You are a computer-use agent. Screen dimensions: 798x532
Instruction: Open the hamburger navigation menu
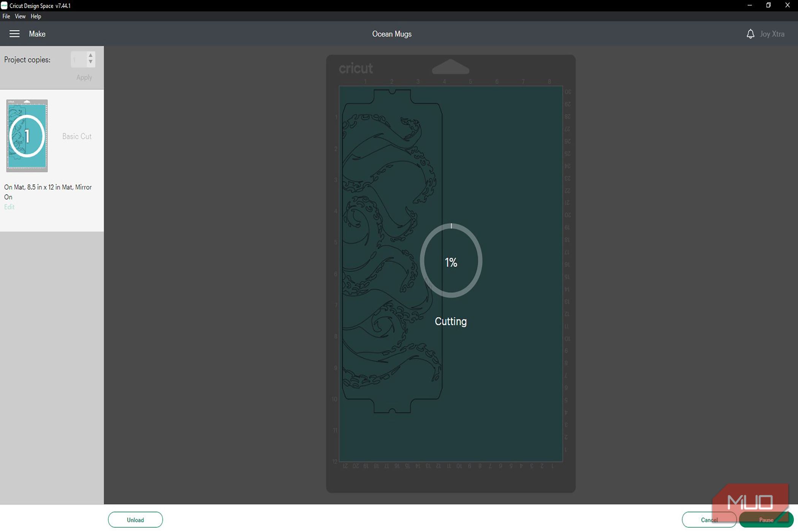(14, 34)
